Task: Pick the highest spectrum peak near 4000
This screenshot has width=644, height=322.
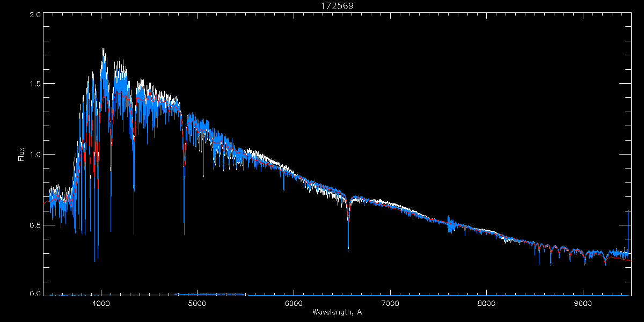Action: [103, 50]
